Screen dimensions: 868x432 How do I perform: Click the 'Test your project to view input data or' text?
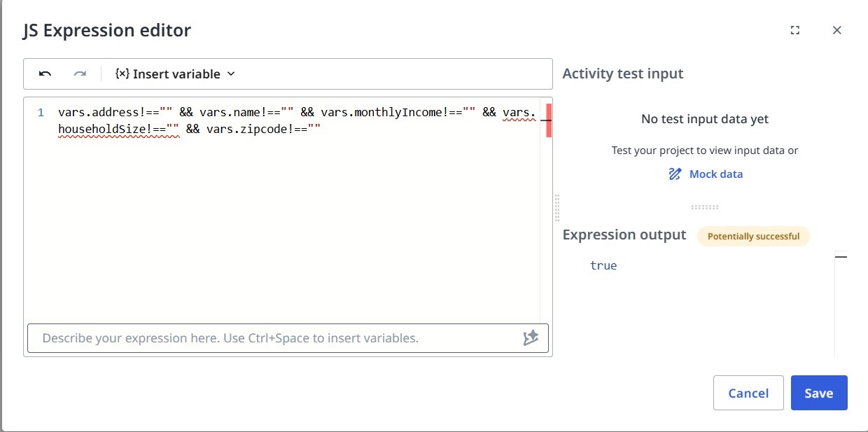tap(705, 151)
